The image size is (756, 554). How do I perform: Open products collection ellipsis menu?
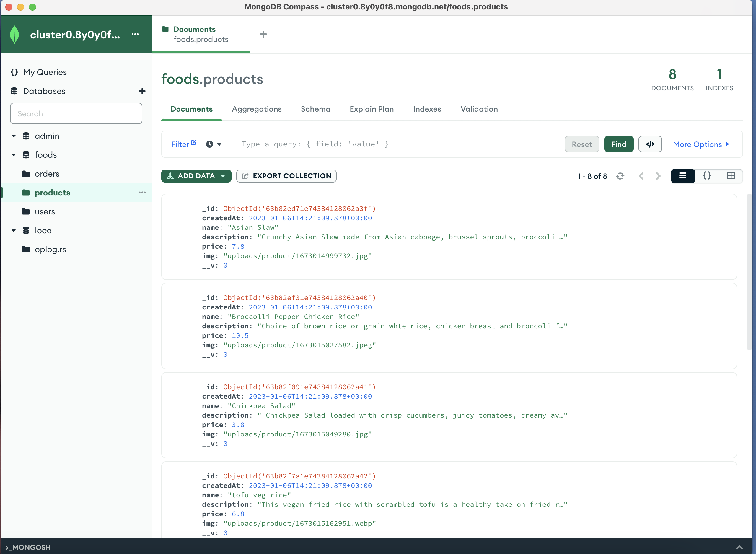click(142, 193)
